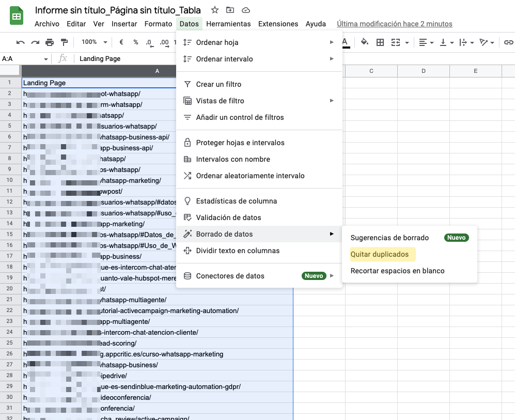Click the undo arrow in toolbar
Image resolution: width=515 pixels, height=420 pixels.
click(21, 42)
